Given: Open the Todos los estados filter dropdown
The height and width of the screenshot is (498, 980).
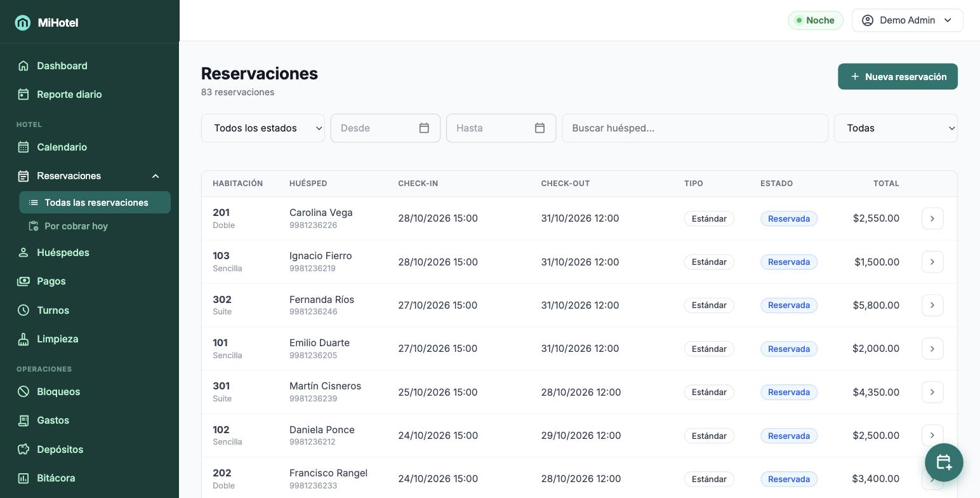Looking at the screenshot, I should point(263,128).
